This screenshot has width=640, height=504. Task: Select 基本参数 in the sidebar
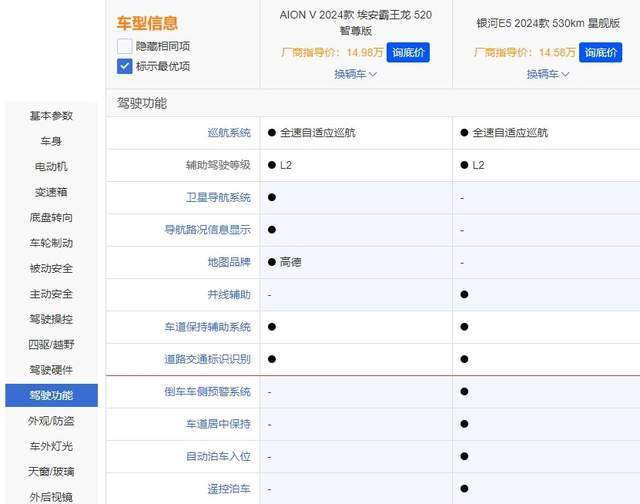click(51, 116)
